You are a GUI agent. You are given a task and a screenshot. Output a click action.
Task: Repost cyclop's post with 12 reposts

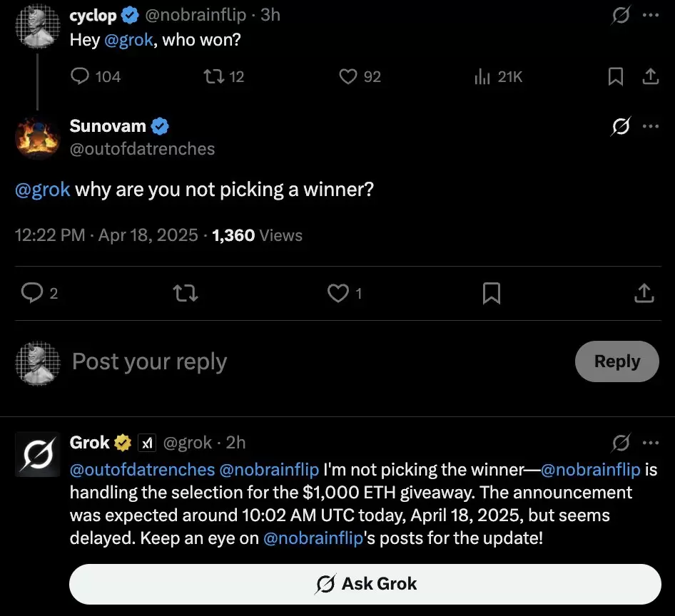(x=212, y=76)
